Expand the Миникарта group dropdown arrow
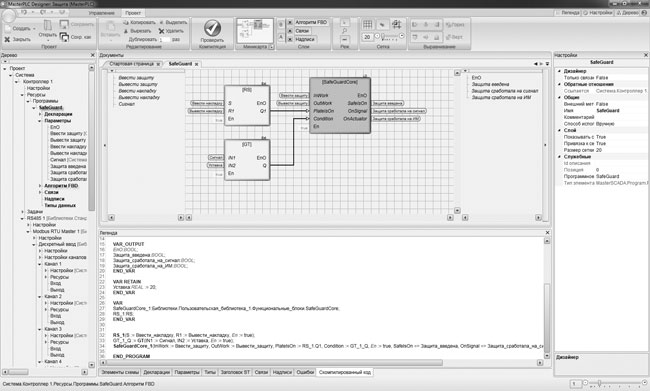The image size is (650, 391). pos(272,47)
